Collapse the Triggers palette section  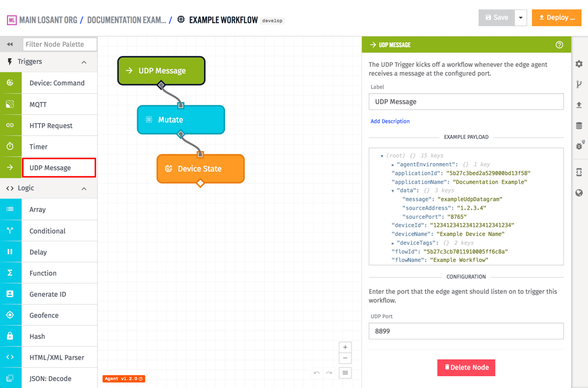84,62
